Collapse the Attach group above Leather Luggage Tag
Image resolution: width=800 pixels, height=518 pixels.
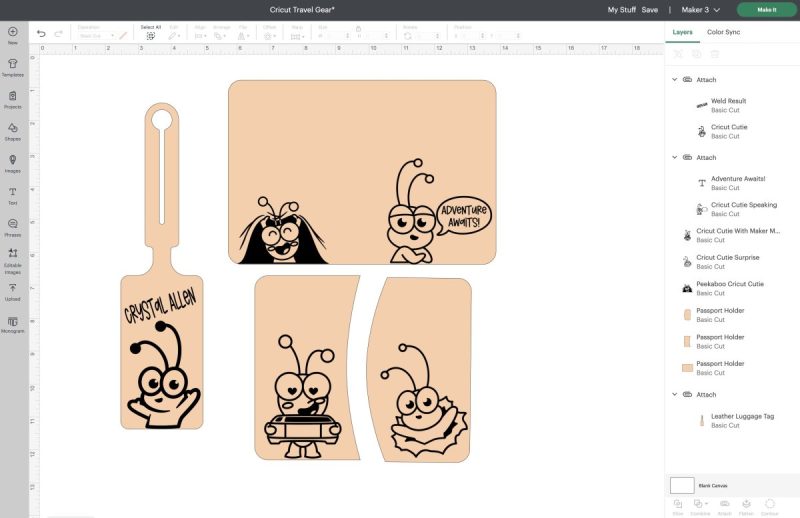point(674,394)
